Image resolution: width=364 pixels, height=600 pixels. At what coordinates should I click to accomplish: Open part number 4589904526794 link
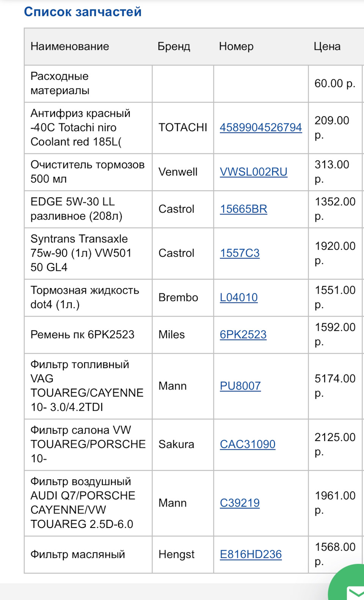pos(260,128)
